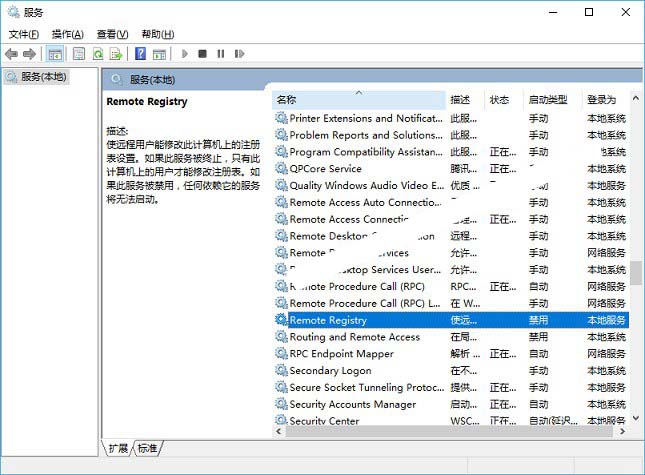Click the vertical scrollbar down arrow

(x=636, y=431)
